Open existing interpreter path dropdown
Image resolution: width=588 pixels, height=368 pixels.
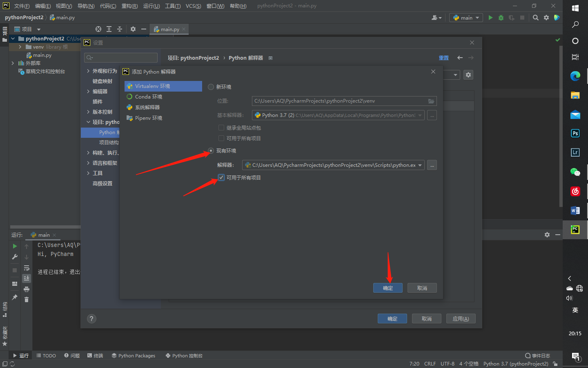pyautogui.click(x=420, y=165)
